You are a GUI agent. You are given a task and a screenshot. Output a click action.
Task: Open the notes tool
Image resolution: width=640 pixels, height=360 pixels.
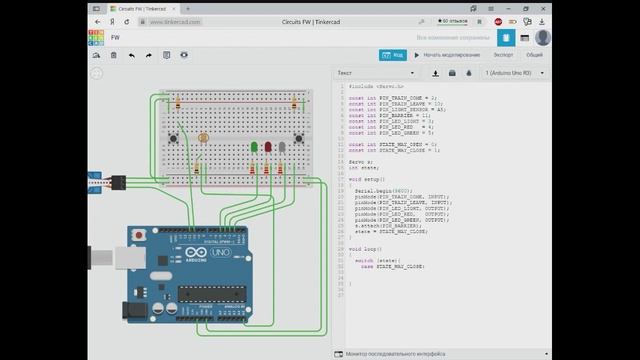[167, 55]
